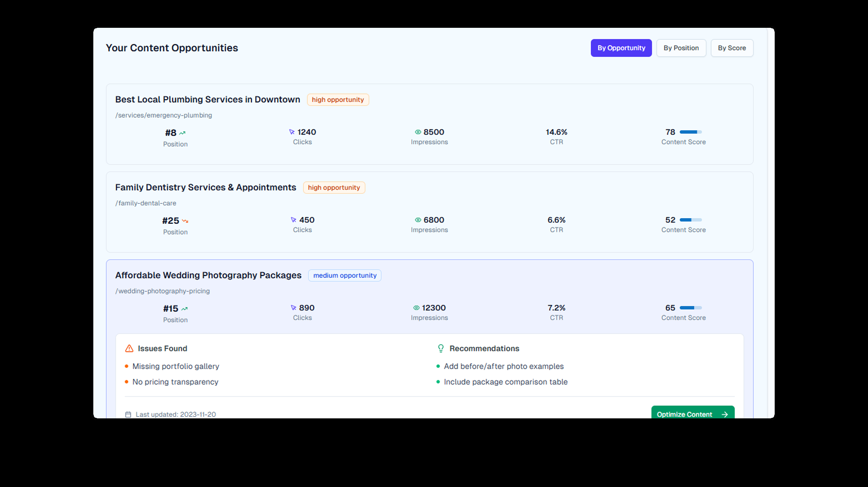Click the medium opportunity badge
Screen dimensions: 868x487
click(345, 275)
